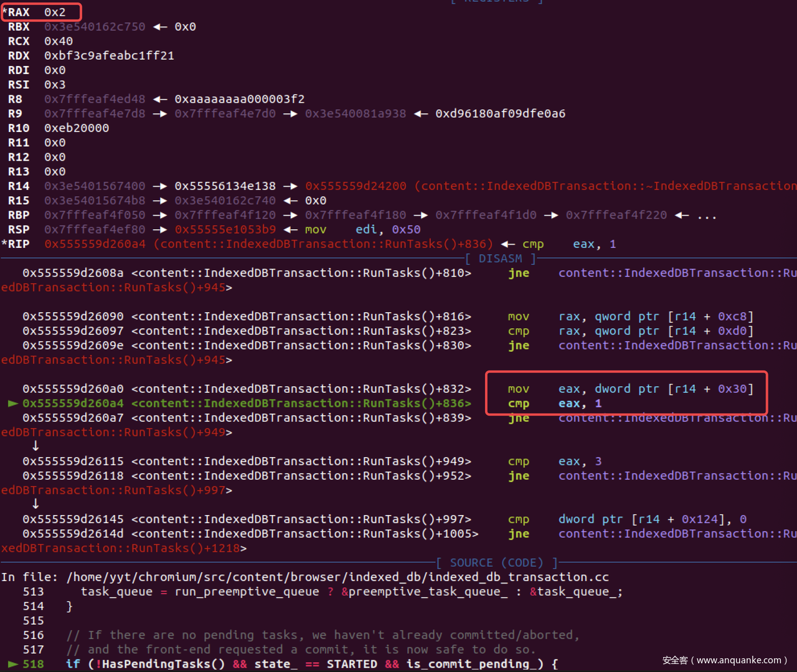
Task: Select the SOURCE (CODE) section header
Action: tap(496, 563)
